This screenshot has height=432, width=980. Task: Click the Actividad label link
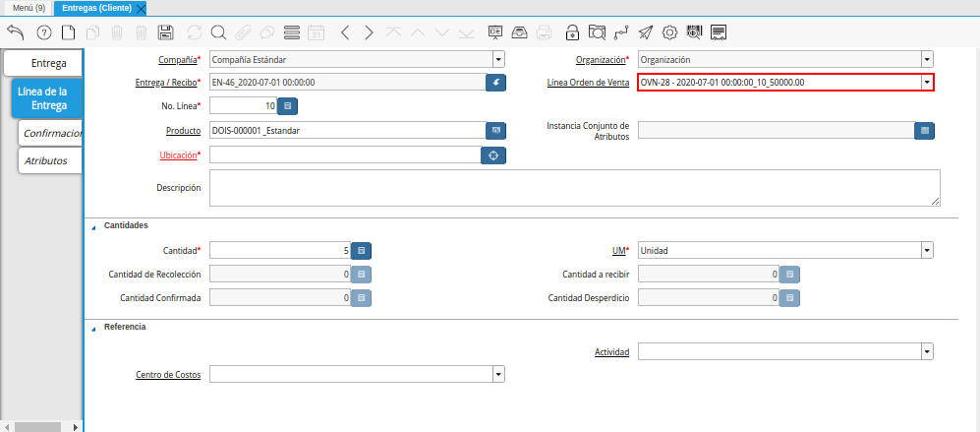(611, 352)
